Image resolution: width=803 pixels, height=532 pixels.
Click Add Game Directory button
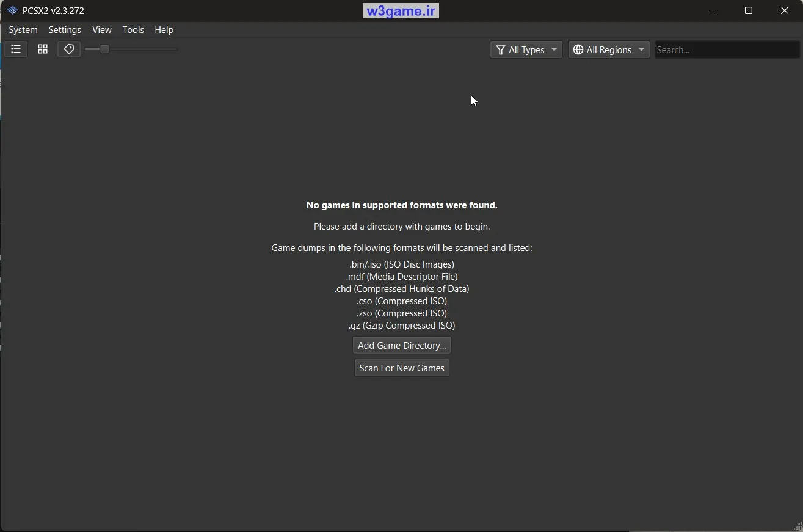pyautogui.click(x=402, y=346)
